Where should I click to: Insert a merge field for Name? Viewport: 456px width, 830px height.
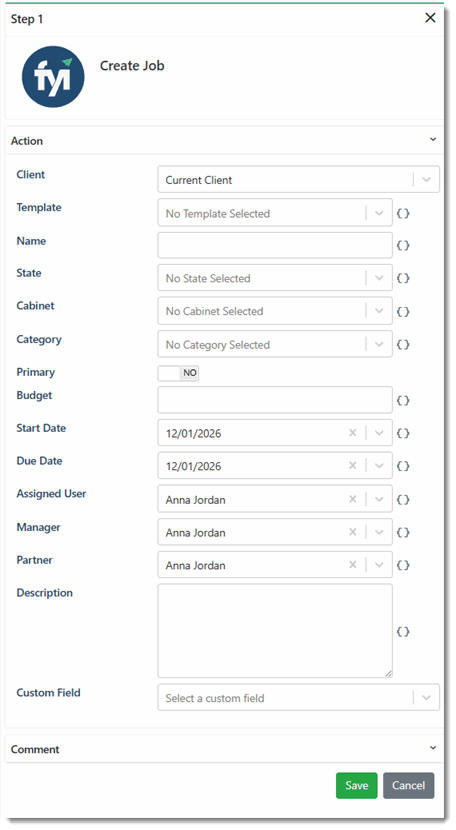tap(403, 245)
